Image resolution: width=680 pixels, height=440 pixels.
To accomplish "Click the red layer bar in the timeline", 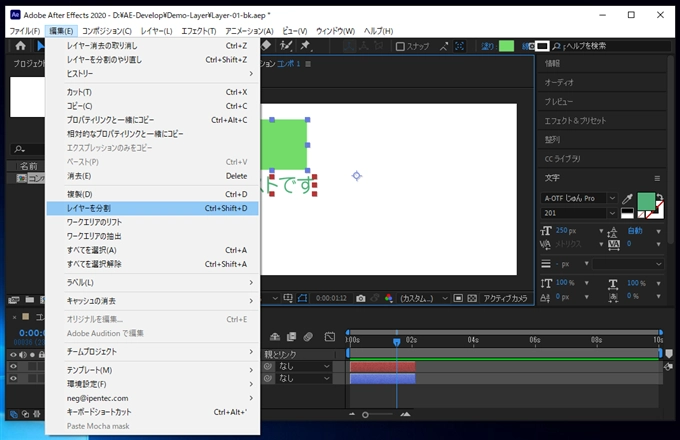I will pyautogui.click(x=382, y=367).
